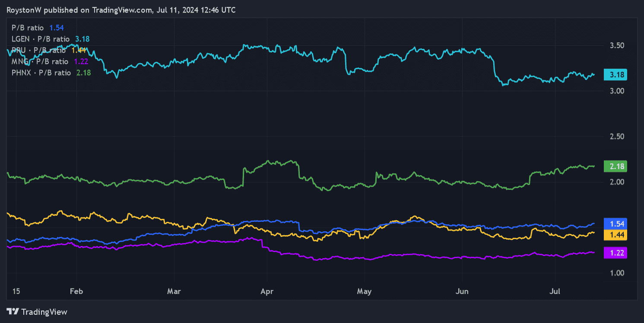Select the LGEN P/B ratio legend entry
Image resolution: width=644 pixels, height=323 pixels.
pos(50,39)
